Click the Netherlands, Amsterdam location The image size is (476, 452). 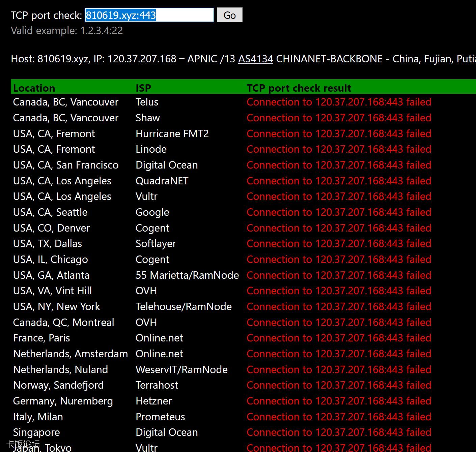tap(71, 354)
